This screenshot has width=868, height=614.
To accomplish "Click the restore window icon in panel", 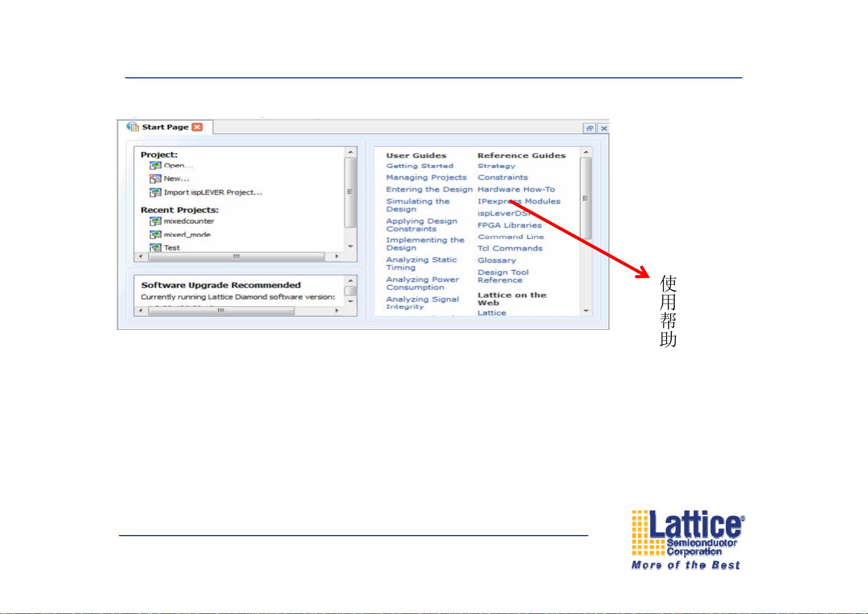I will point(589,128).
